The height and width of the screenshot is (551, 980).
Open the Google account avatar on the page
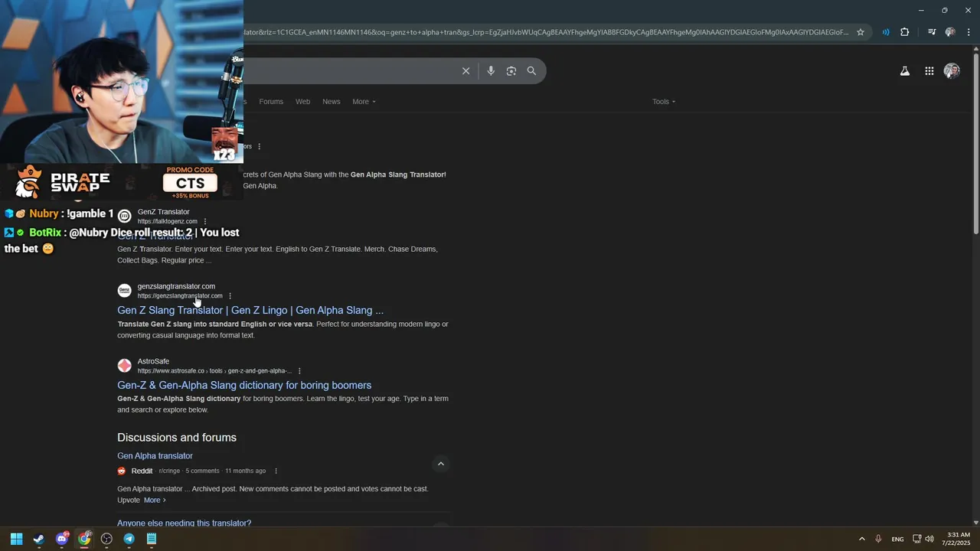pos(952,71)
